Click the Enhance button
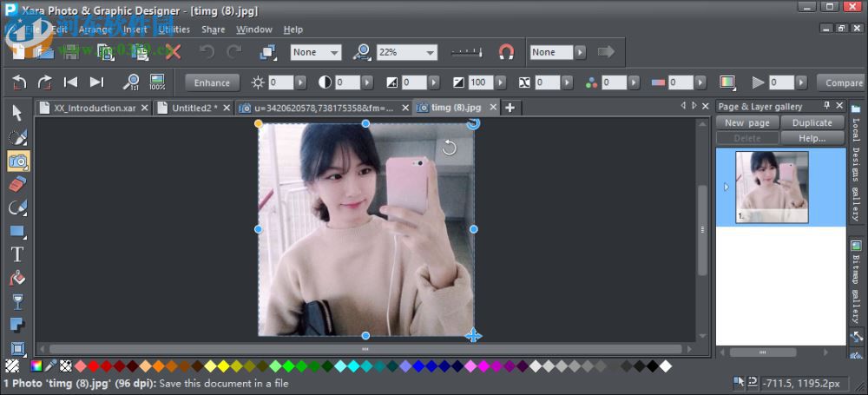The width and height of the screenshot is (868, 395). [212, 82]
